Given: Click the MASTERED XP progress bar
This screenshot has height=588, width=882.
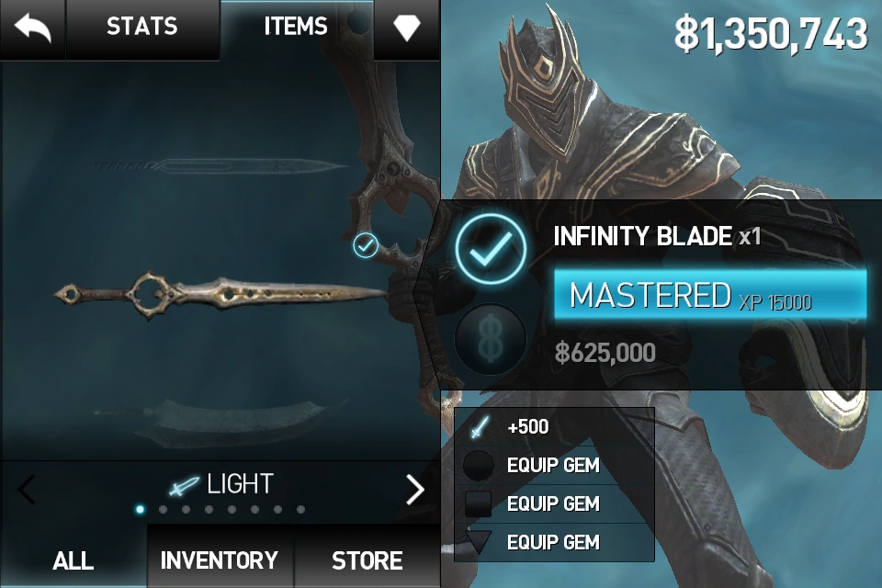Looking at the screenshot, I should tap(710, 295).
